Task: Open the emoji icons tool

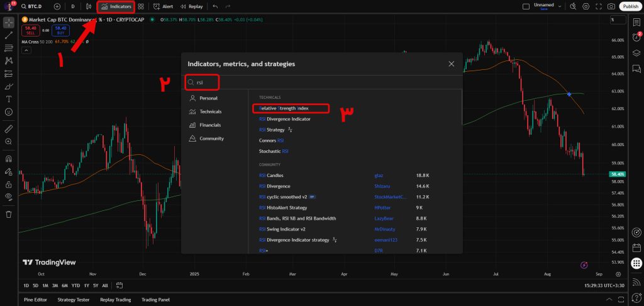Action: pos(9,112)
